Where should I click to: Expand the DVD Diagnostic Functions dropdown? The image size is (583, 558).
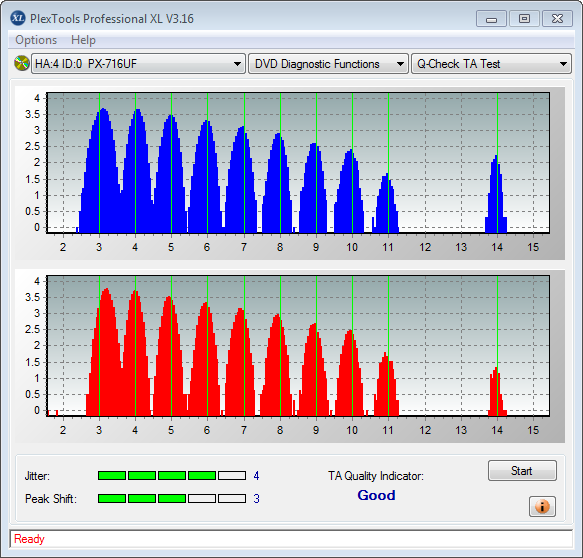tap(328, 64)
